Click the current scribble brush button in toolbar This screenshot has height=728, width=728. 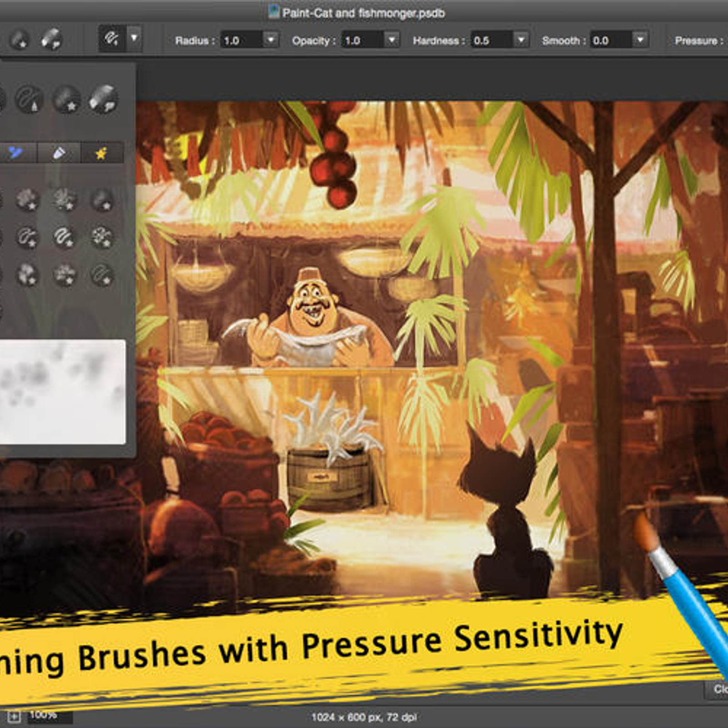tap(111, 38)
